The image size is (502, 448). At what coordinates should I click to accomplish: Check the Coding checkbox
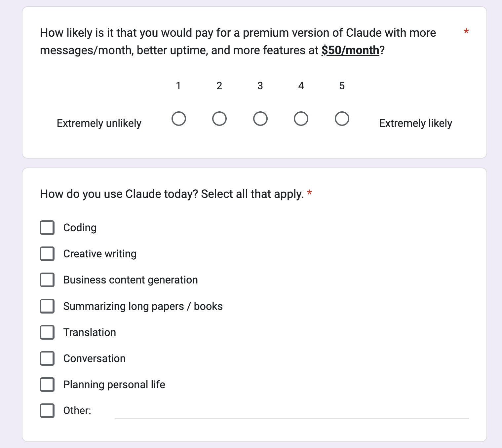47,228
